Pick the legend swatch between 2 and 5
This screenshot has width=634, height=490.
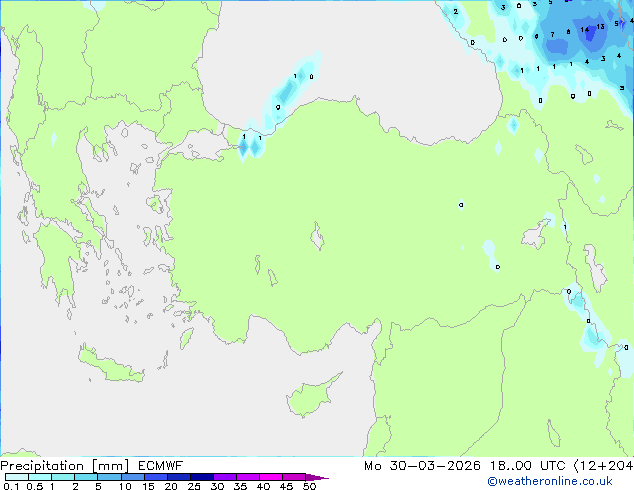pos(86,477)
